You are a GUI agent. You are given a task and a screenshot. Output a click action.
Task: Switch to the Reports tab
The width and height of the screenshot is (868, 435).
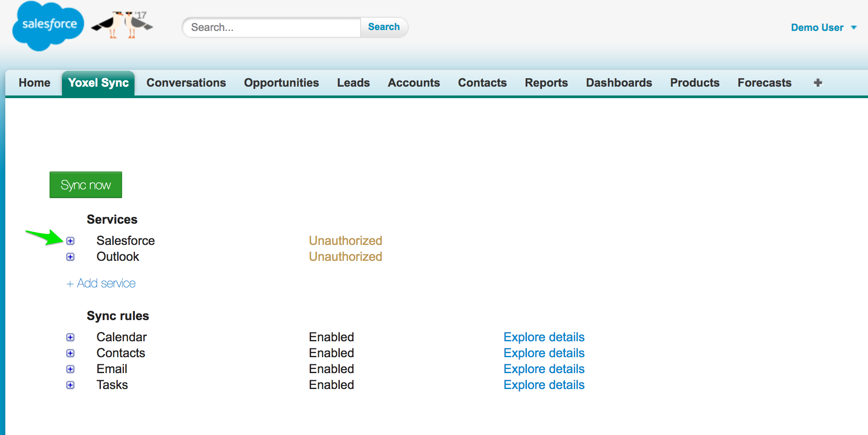coord(546,83)
